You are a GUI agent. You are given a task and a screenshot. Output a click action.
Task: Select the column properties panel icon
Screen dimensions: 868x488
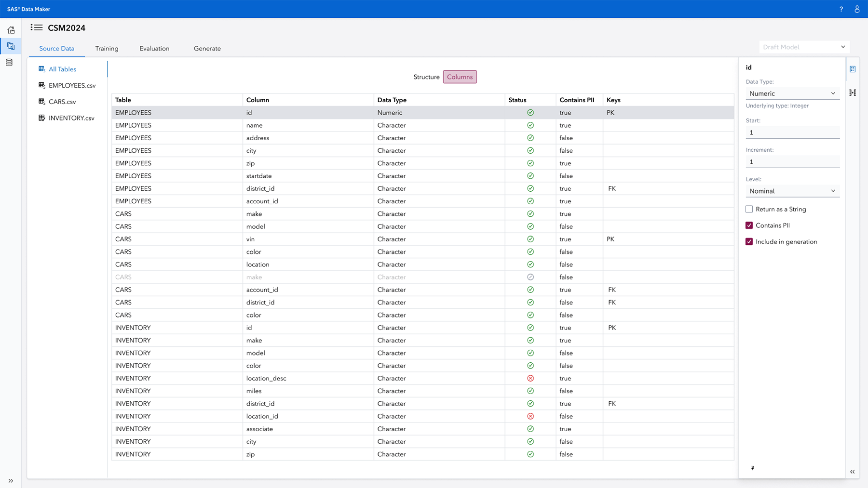click(853, 69)
